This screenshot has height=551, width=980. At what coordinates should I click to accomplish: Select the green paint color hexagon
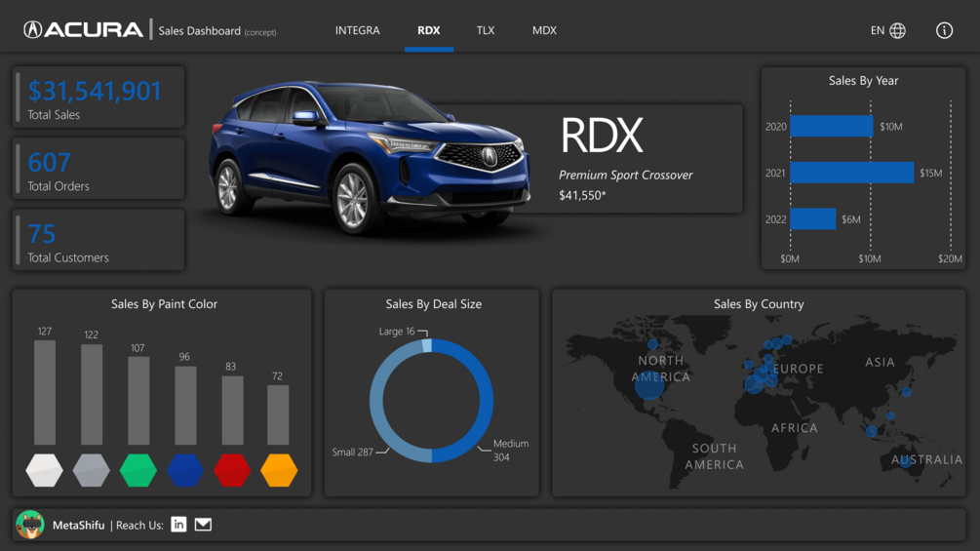(138, 470)
